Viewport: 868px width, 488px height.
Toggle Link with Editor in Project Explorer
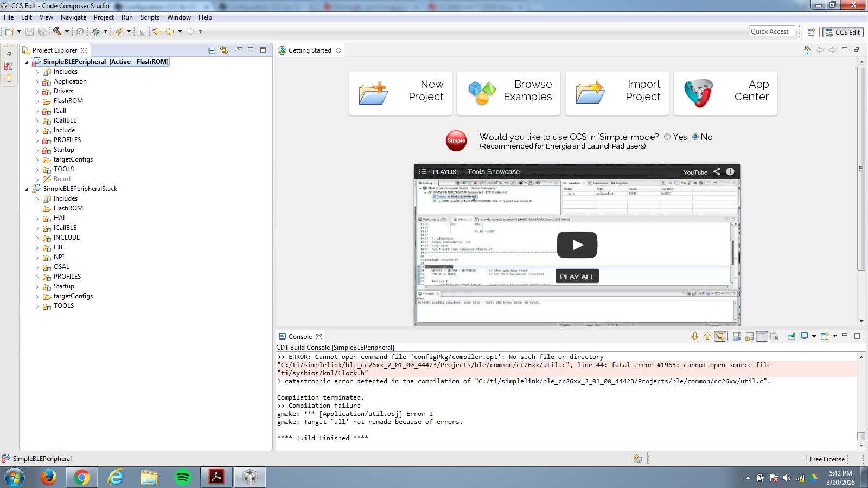[224, 50]
